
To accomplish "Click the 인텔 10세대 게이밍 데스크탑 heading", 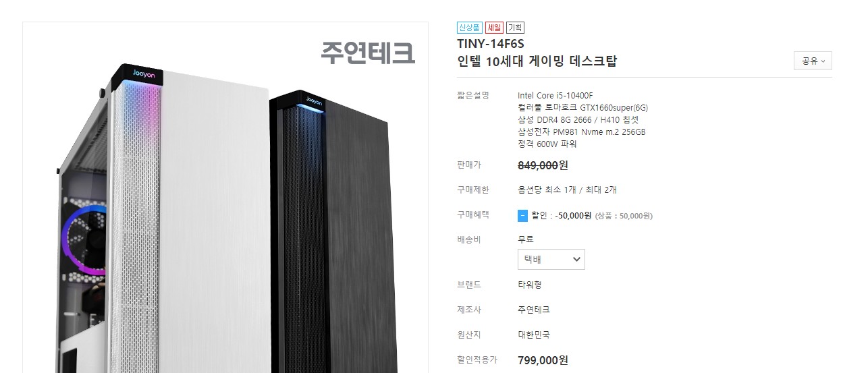I will tap(537, 61).
